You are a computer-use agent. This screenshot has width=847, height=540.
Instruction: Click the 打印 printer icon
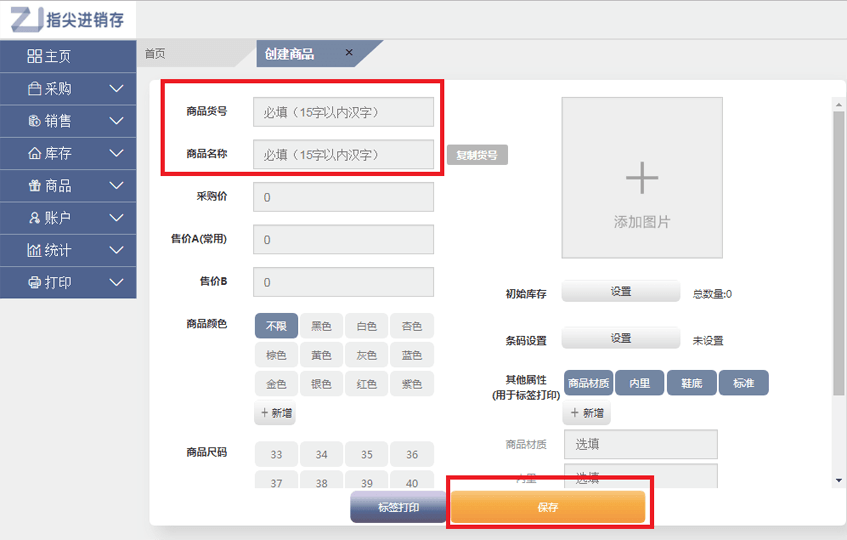coord(34,282)
